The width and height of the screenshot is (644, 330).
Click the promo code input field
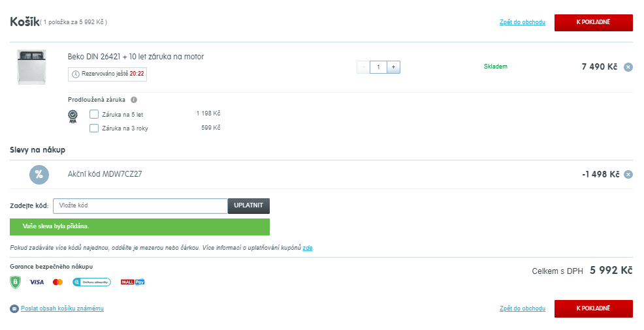[140, 206]
